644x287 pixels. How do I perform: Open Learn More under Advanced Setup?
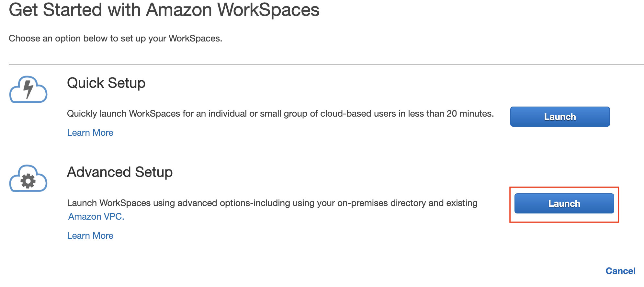click(x=90, y=236)
